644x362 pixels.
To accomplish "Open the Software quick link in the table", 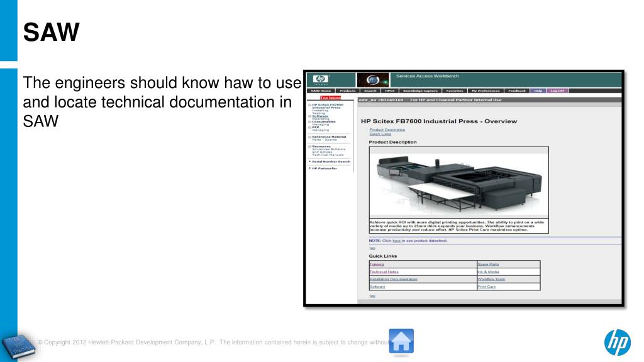I will click(x=377, y=287).
